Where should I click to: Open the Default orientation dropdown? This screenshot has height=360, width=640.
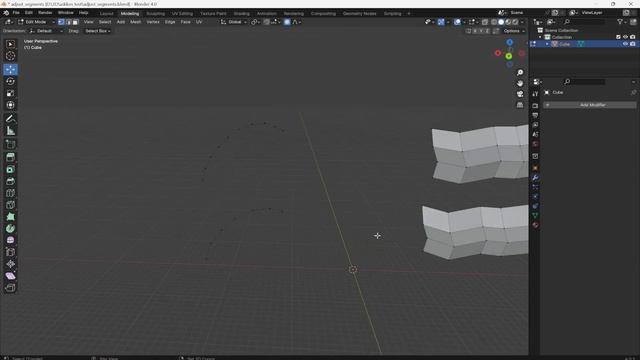46,31
